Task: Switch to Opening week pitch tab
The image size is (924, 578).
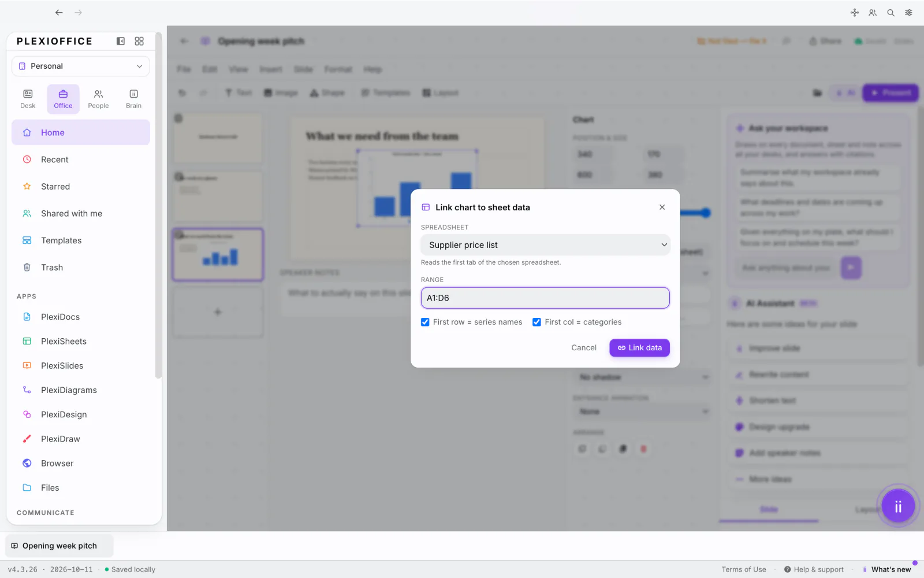Action: click(59, 546)
